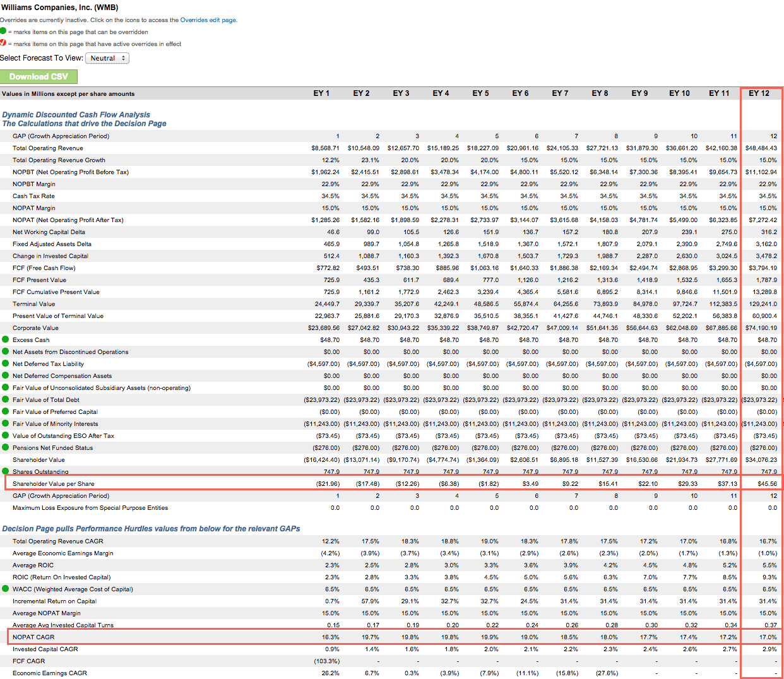Click the EY 7 column header
784x679 pixels.
tap(560, 93)
